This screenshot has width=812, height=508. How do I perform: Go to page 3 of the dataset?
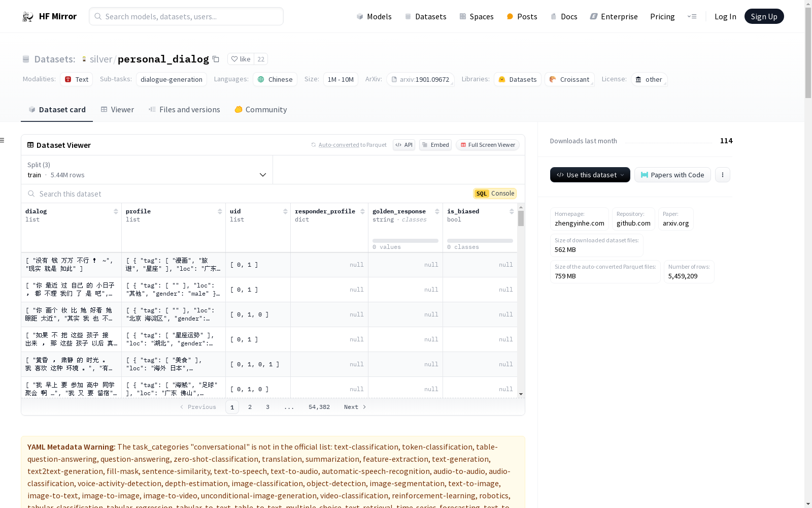click(x=267, y=407)
